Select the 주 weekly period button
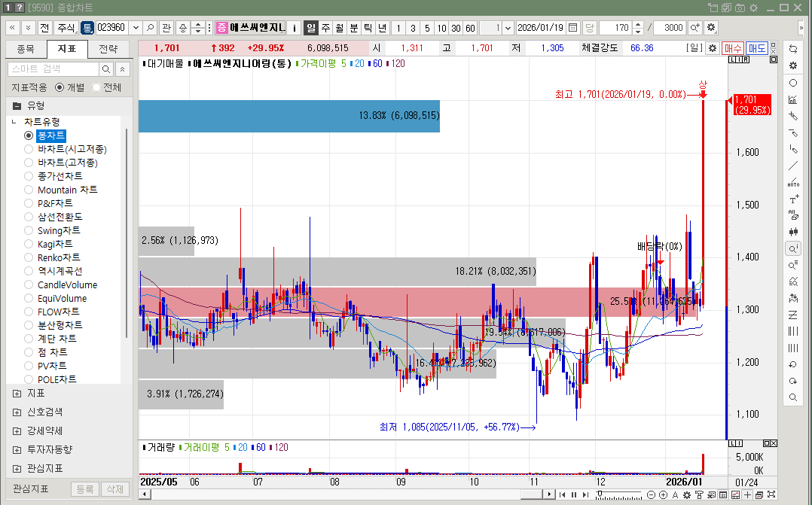 [x=325, y=28]
